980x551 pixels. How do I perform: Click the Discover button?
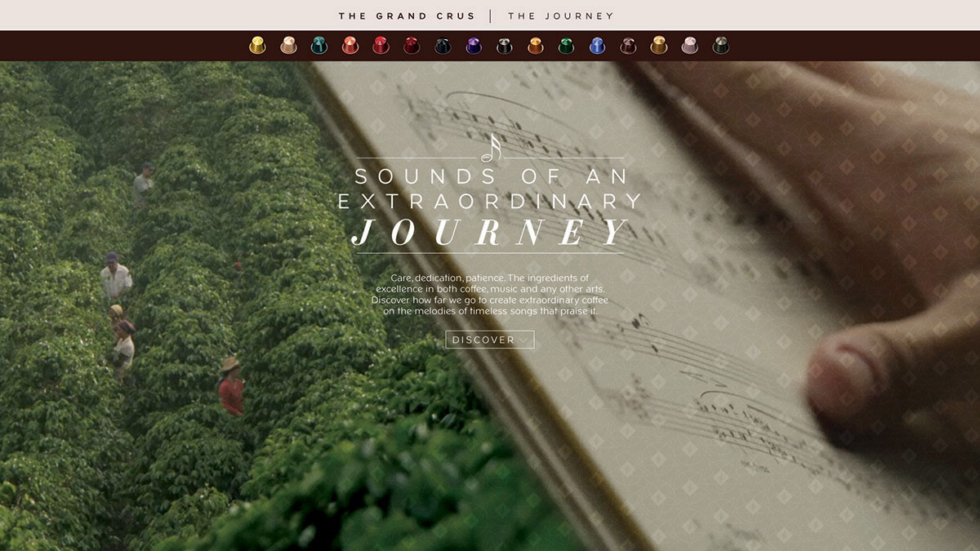[x=490, y=340]
